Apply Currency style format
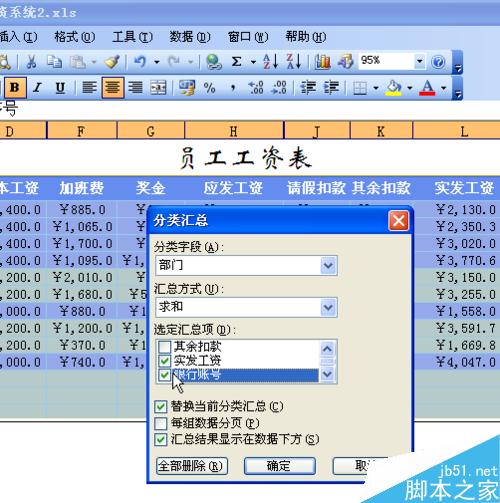Image resolution: width=500 pixels, height=503 pixels. [187, 88]
